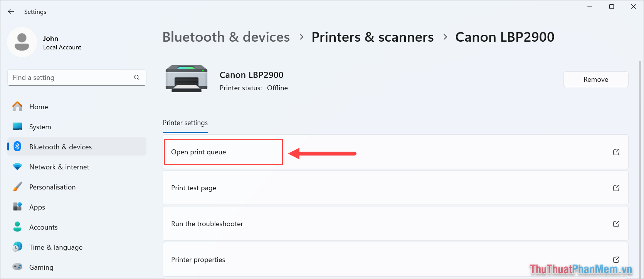Click the Canon LBP2900 printer image
This screenshot has height=279, width=644.
click(187, 79)
